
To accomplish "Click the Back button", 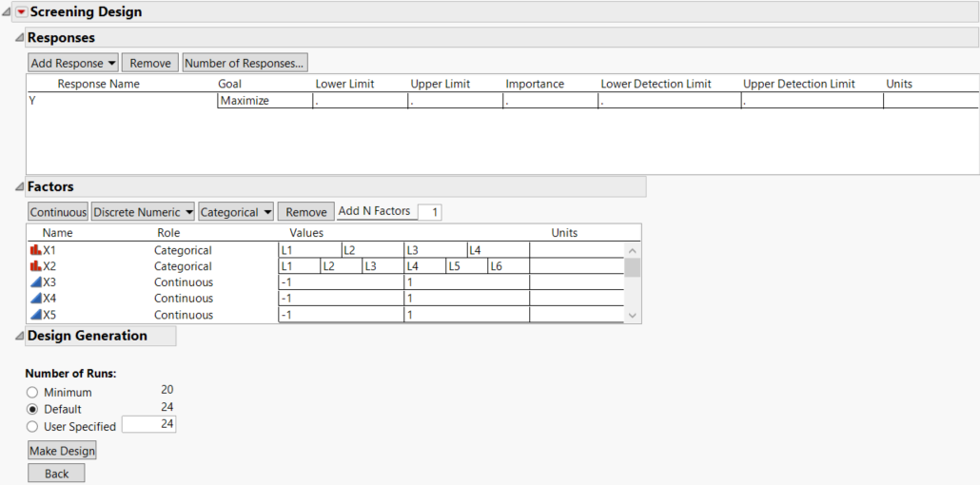I will coord(56,474).
